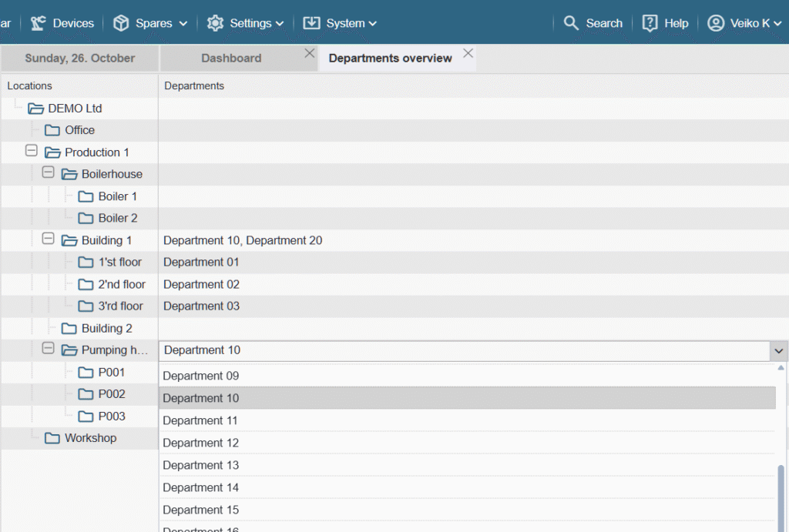Click the Spares box icon
Image resolution: width=789 pixels, height=532 pixels.
pos(121,23)
